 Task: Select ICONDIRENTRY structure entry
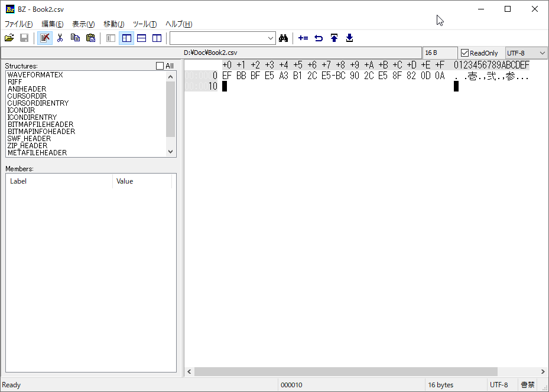point(32,117)
